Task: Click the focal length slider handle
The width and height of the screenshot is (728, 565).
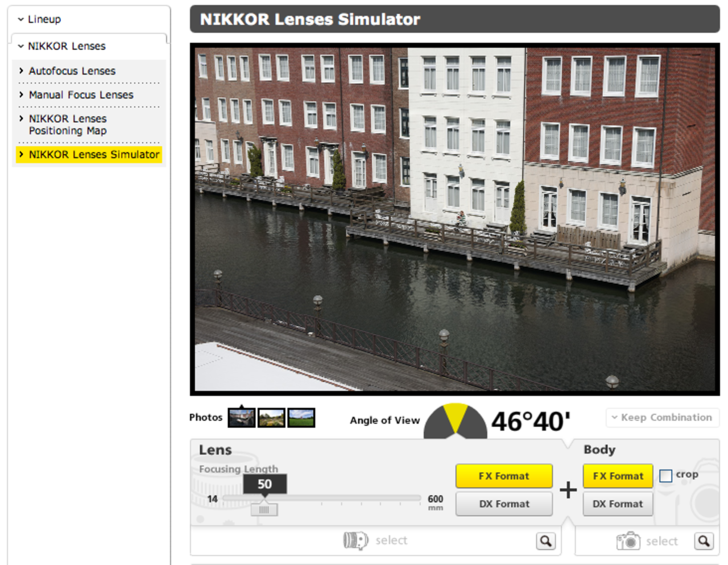Action: (264, 509)
